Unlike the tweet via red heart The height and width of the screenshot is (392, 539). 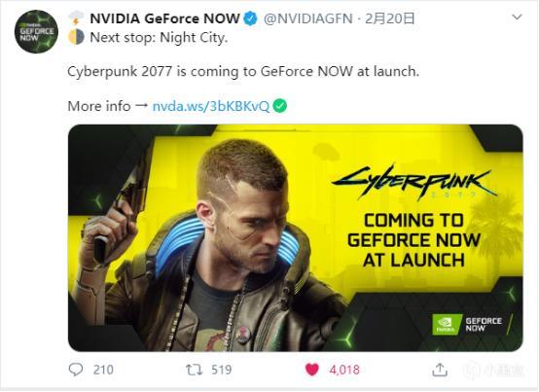312,370
